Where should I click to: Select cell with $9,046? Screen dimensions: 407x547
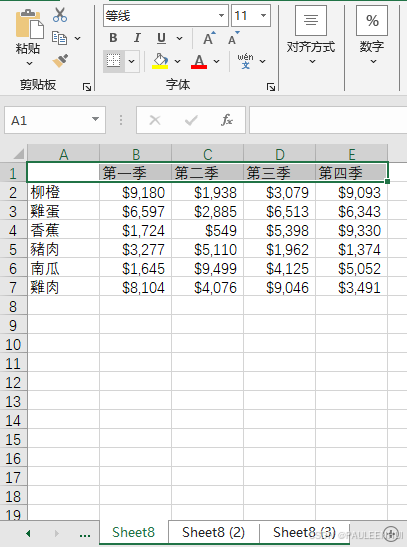[280, 287]
